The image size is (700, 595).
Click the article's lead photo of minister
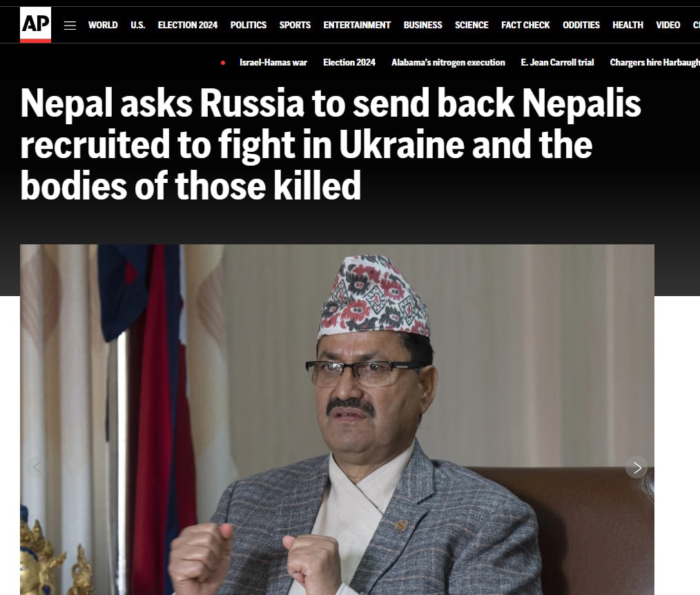337,420
